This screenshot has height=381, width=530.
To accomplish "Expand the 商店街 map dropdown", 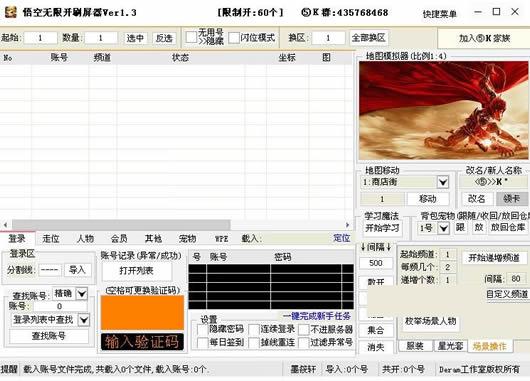I will 443,183.
